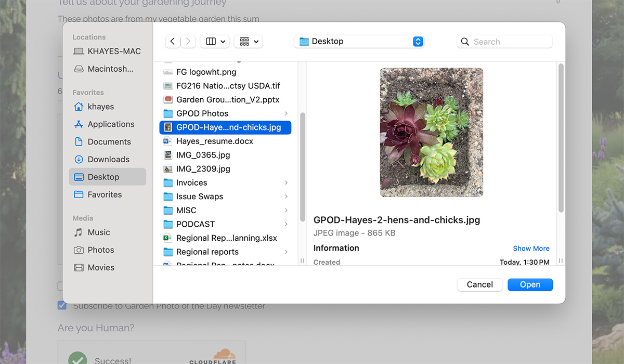The height and width of the screenshot is (364, 624).
Task: Click the forward navigation arrow
Action: coord(188,42)
